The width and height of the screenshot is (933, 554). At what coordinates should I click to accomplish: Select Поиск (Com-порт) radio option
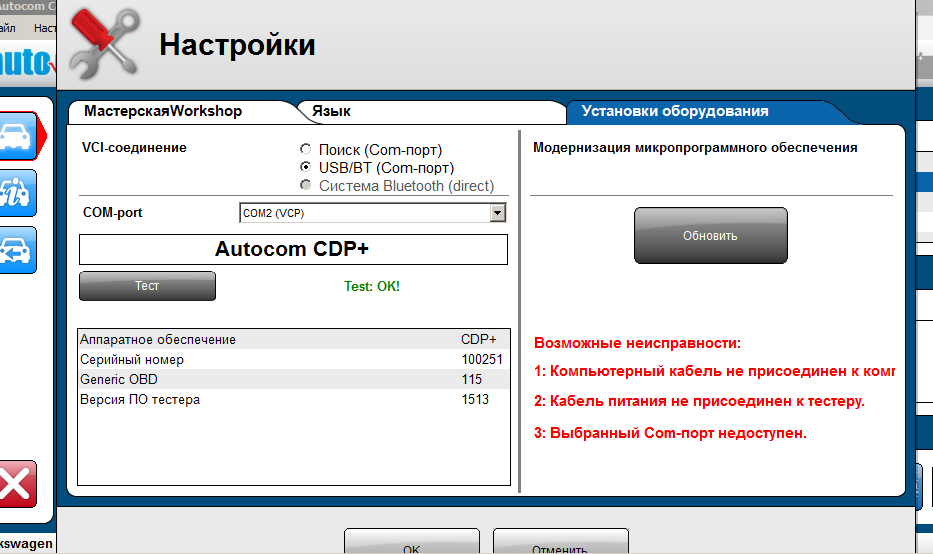point(305,149)
